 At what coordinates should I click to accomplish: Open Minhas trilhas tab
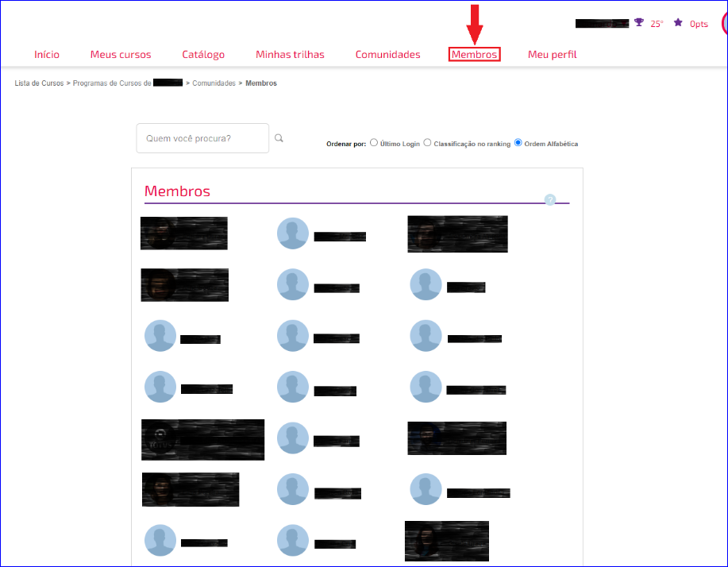point(291,54)
